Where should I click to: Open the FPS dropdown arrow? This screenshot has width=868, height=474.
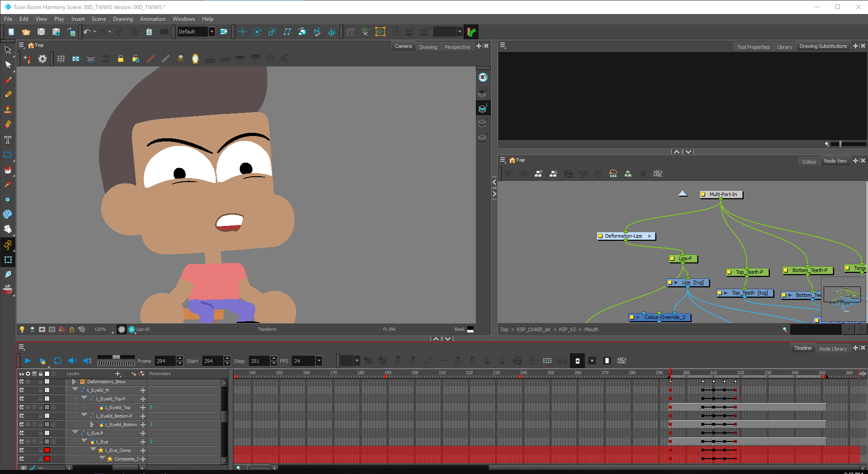(319, 361)
